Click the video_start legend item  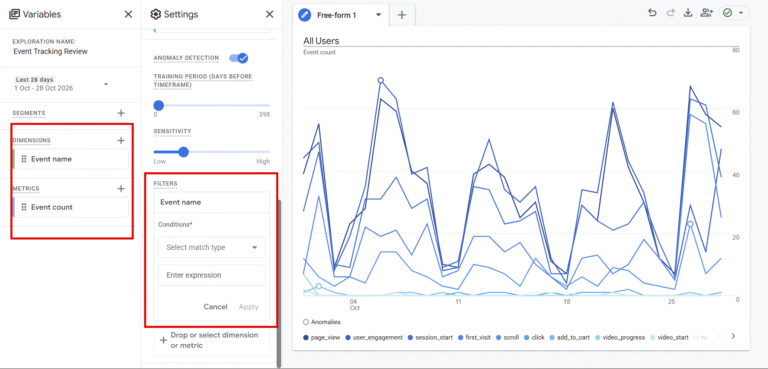[670, 337]
